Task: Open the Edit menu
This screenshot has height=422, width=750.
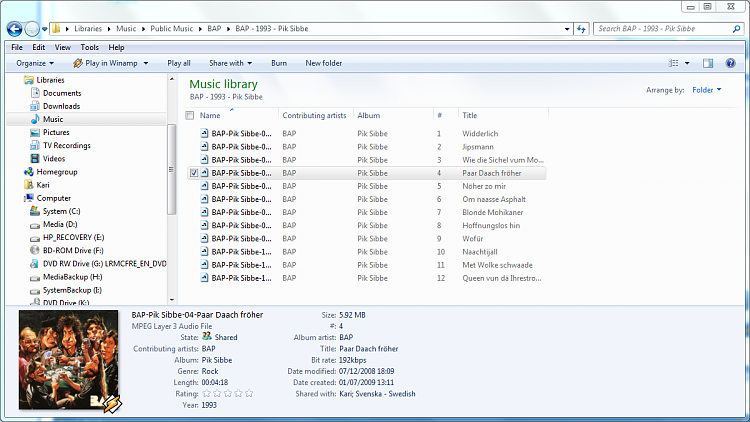Action: click(x=39, y=47)
